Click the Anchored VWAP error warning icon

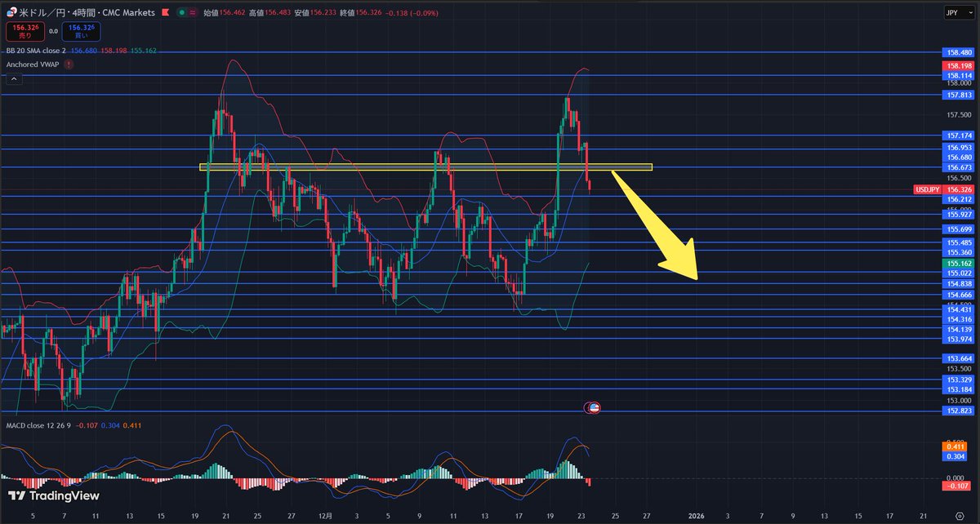[69, 64]
